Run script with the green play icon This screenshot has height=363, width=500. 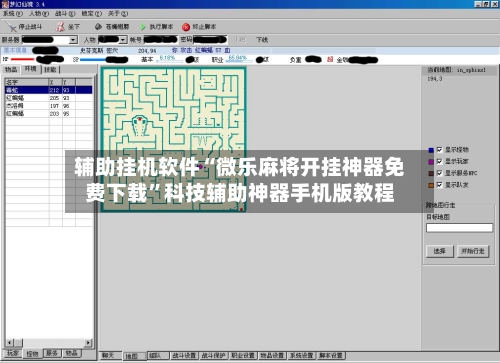coord(143,27)
